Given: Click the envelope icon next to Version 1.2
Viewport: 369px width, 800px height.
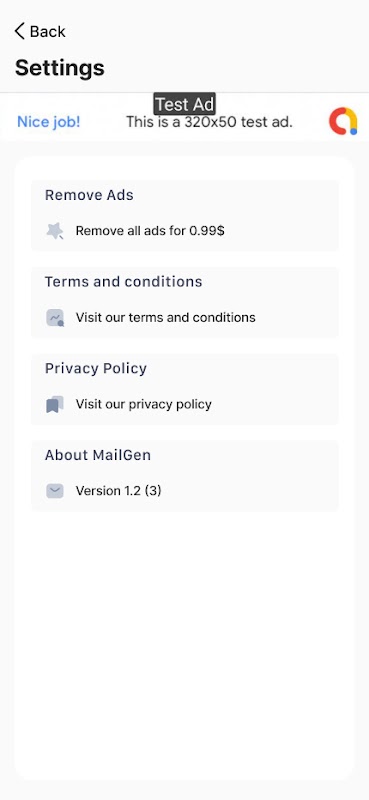Looking at the screenshot, I should 55,491.
